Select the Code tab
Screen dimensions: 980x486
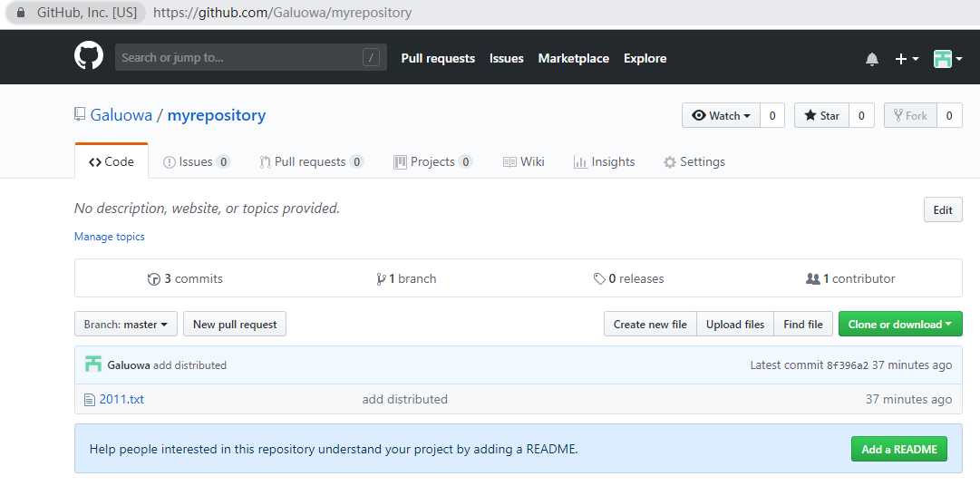(112, 162)
